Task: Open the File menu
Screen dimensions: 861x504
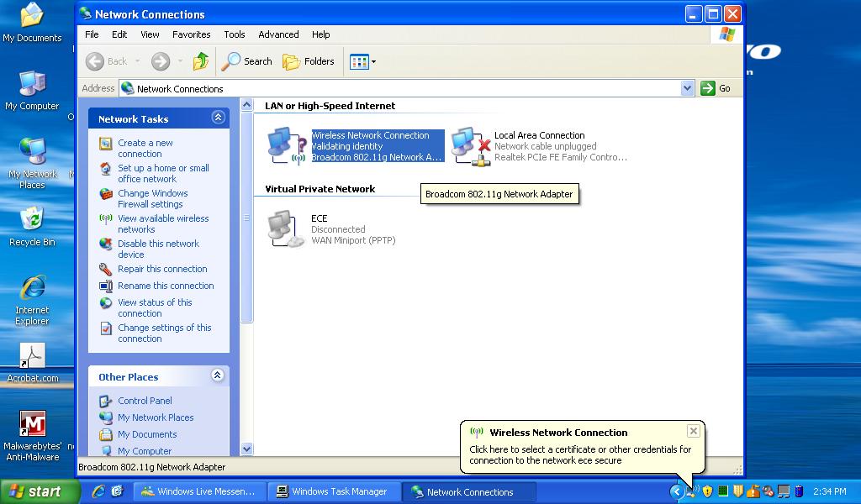Action: (92, 34)
